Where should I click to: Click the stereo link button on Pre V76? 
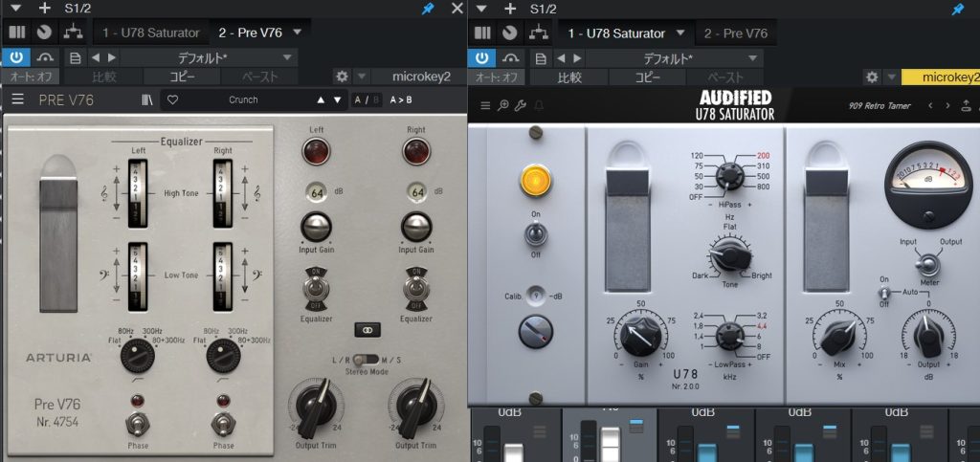pos(367,328)
